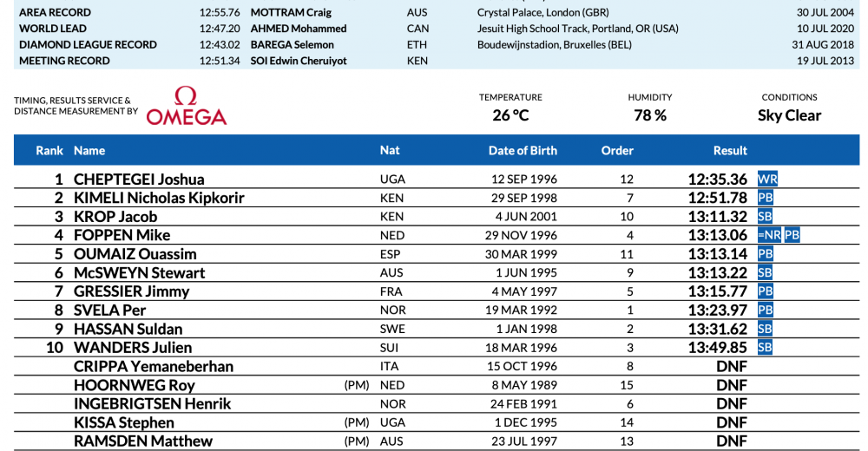
Task: Click the record holder MOTTRAM Craig
Action: tap(291, 12)
